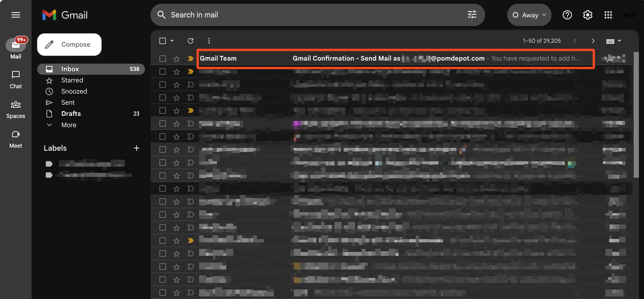Image resolution: width=644 pixels, height=299 pixels.
Task: Expand the More folders list
Action: click(69, 125)
